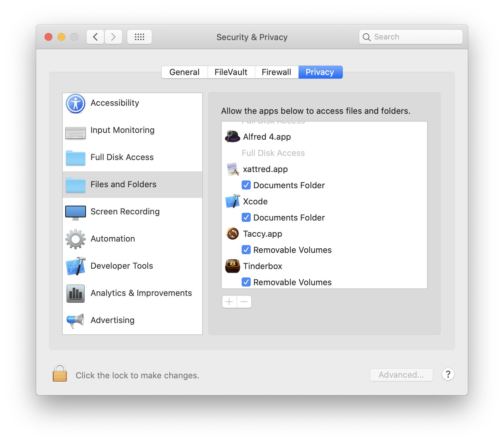Switch to the Firewall tab
The width and height of the screenshot is (504, 443).
click(276, 72)
